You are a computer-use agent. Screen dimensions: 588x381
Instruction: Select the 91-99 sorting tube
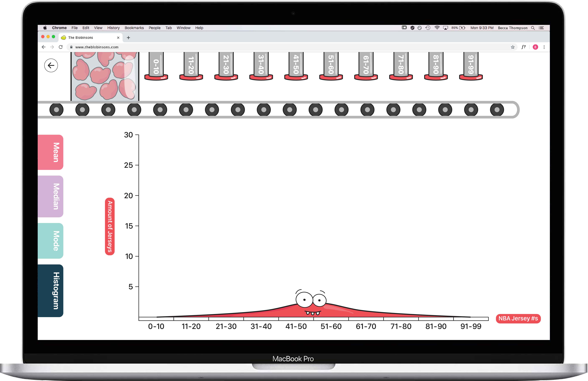[x=471, y=66]
